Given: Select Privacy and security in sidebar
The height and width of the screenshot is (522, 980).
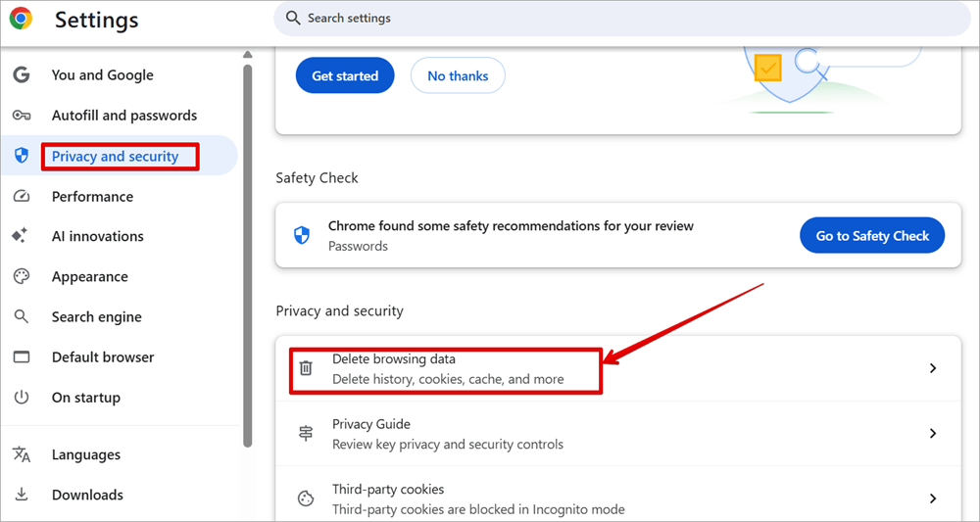Looking at the screenshot, I should [x=115, y=157].
